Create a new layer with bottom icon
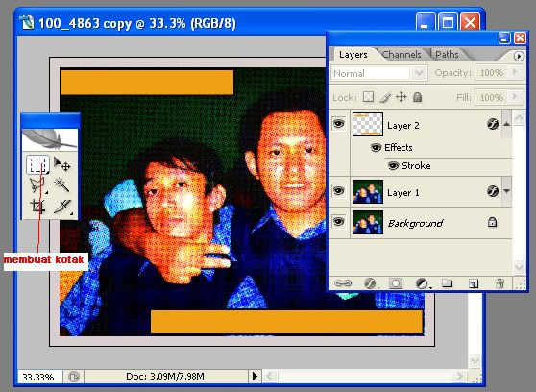Viewport: 536px width, 392px height. (x=474, y=283)
